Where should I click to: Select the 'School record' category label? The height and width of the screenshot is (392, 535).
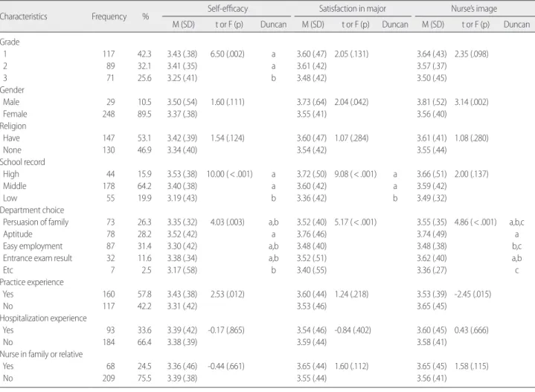(22, 162)
